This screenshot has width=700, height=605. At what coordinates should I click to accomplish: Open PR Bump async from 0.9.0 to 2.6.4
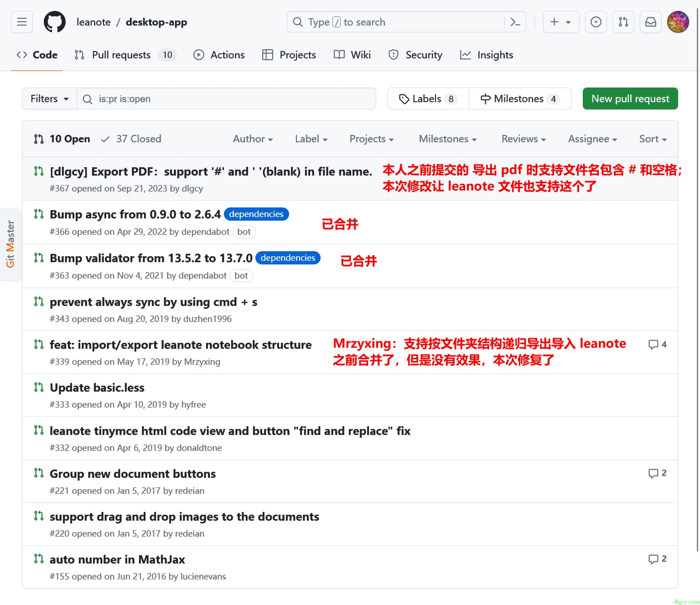point(135,214)
